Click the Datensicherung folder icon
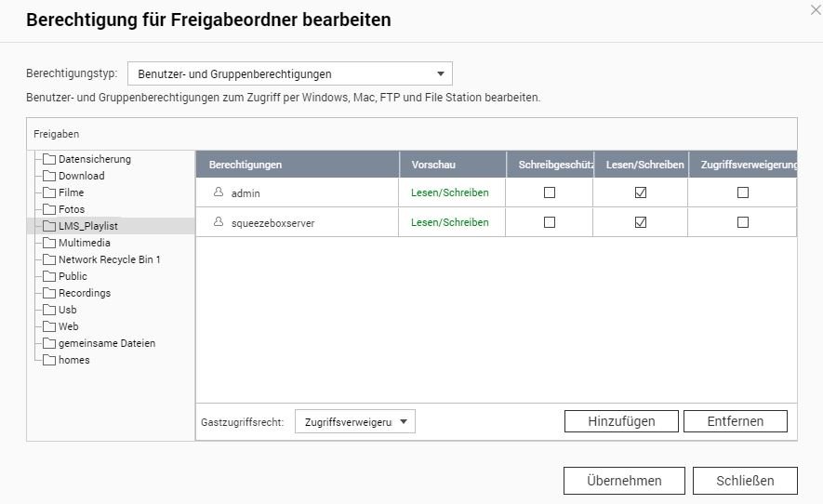The height and width of the screenshot is (504, 823). click(x=50, y=159)
